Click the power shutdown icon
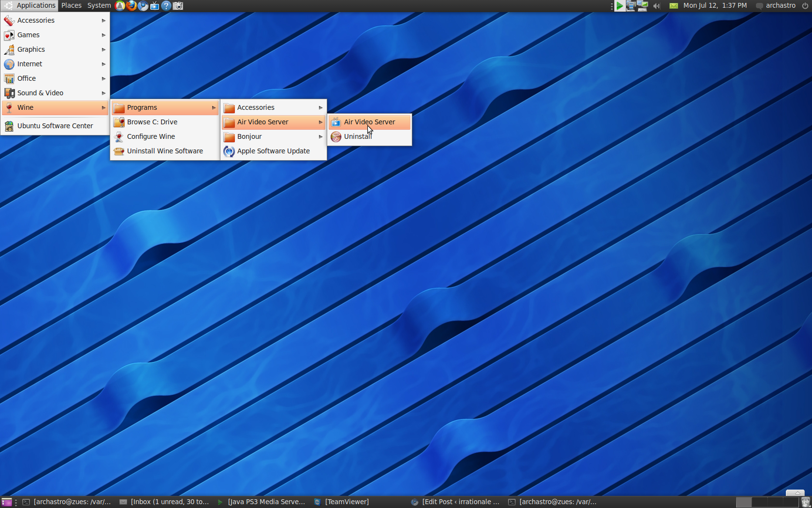This screenshot has width=812, height=508. pyautogui.click(x=805, y=6)
